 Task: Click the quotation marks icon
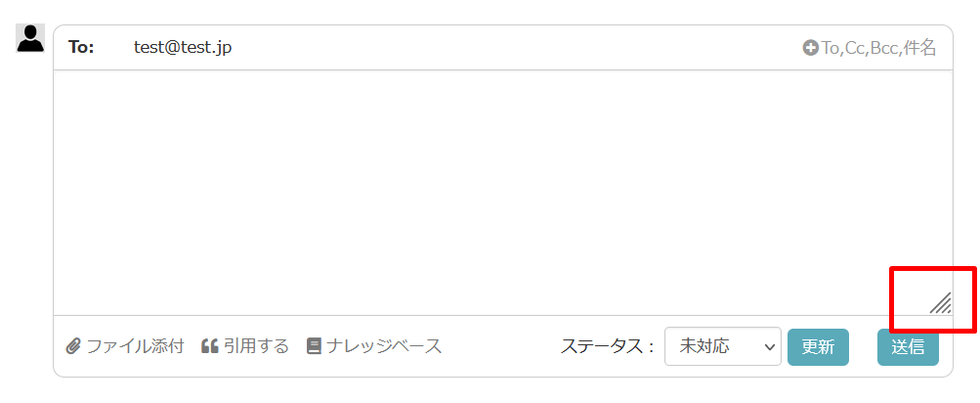(x=209, y=346)
